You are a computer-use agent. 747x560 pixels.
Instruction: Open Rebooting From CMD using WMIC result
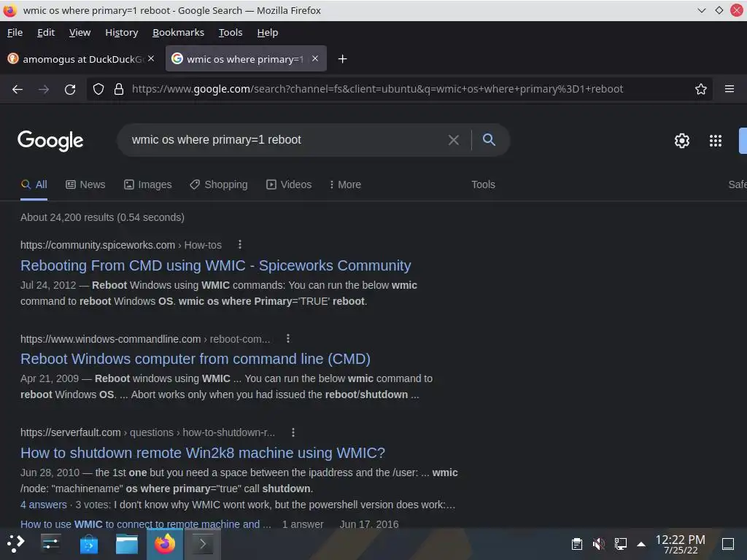(216, 265)
